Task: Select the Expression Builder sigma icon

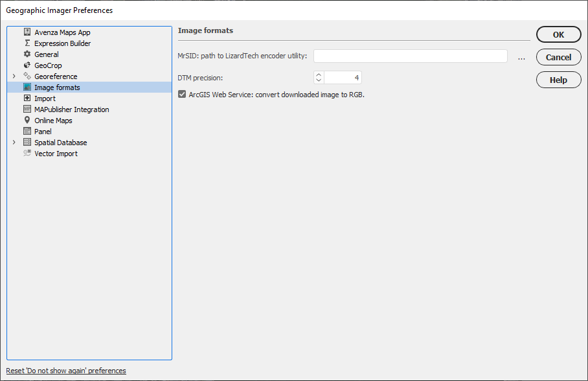Action: (27, 43)
